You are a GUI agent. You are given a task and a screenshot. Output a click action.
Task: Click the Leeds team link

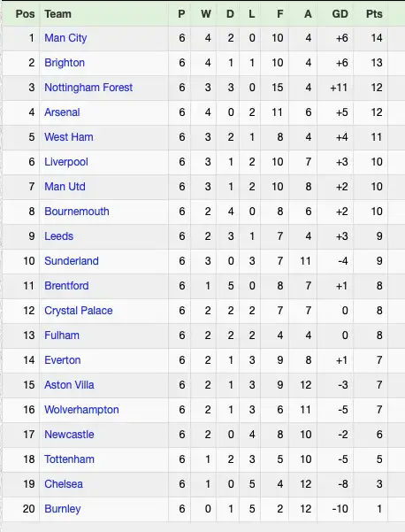pos(58,235)
